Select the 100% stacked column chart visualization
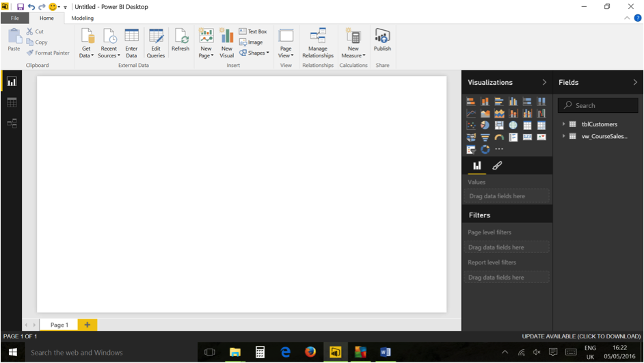The image size is (644, 363). tap(541, 101)
